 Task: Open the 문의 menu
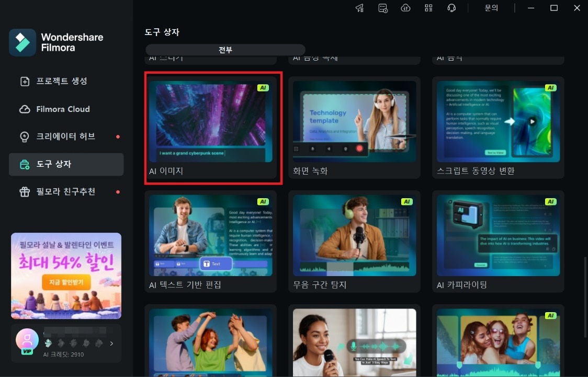pos(491,8)
